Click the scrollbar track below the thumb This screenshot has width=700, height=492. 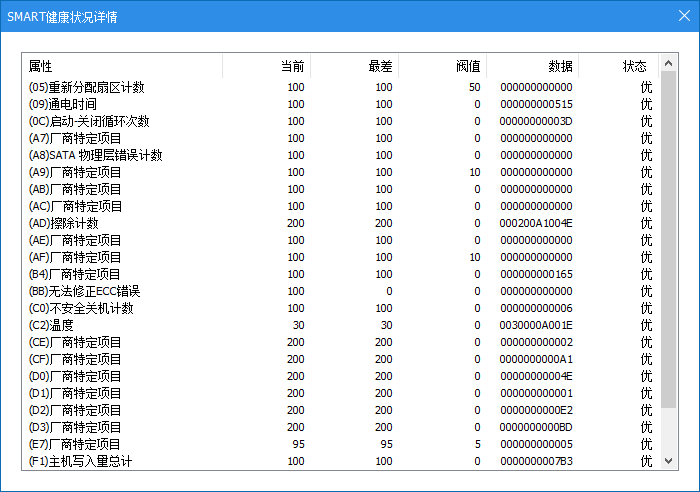(669, 435)
